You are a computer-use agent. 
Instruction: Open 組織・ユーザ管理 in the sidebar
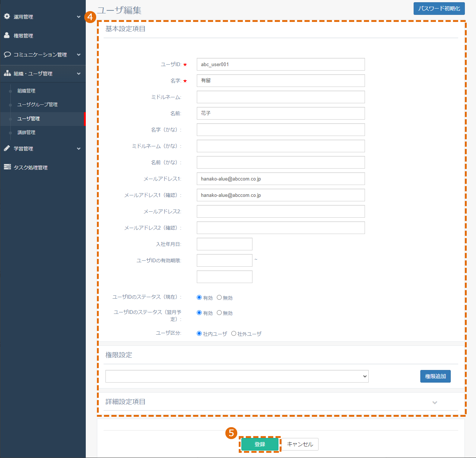(x=33, y=74)
